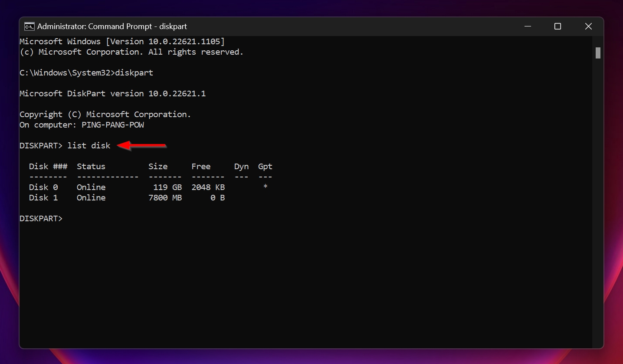Click the computer name 'PING-PANG-POW'
Image resolution: width=623 pixels, height=364 pixels.
point(113,125)
